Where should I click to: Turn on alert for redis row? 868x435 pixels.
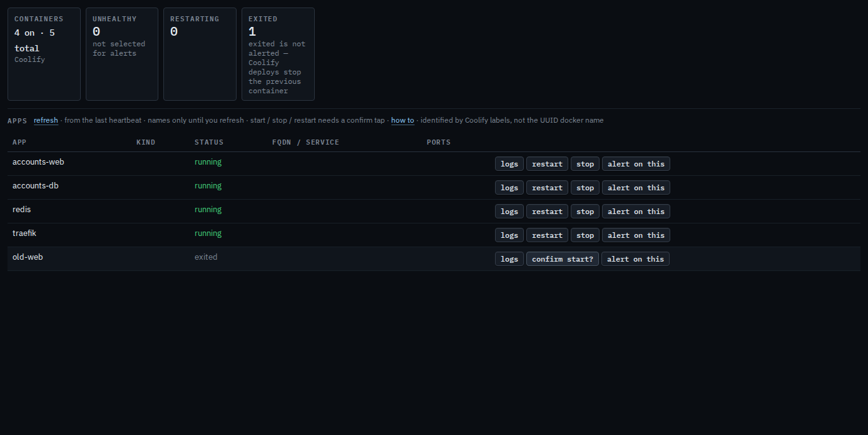[x=636, y=212]
